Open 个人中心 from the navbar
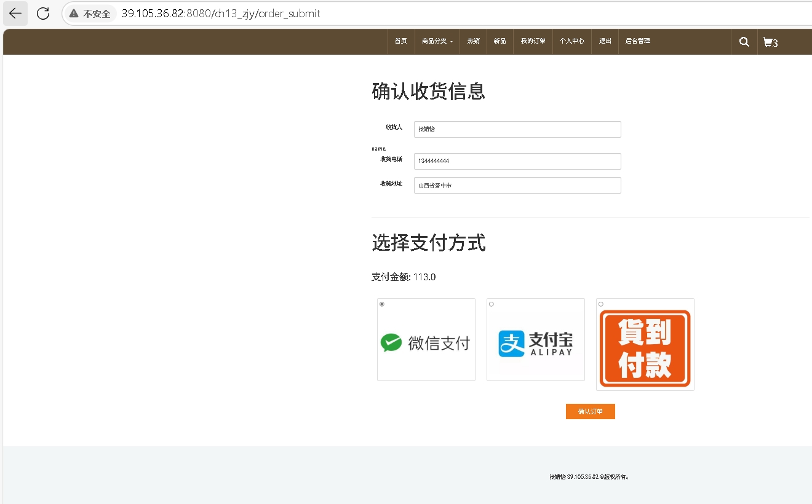This screenshot has height=504, width=812. point(571,41)
